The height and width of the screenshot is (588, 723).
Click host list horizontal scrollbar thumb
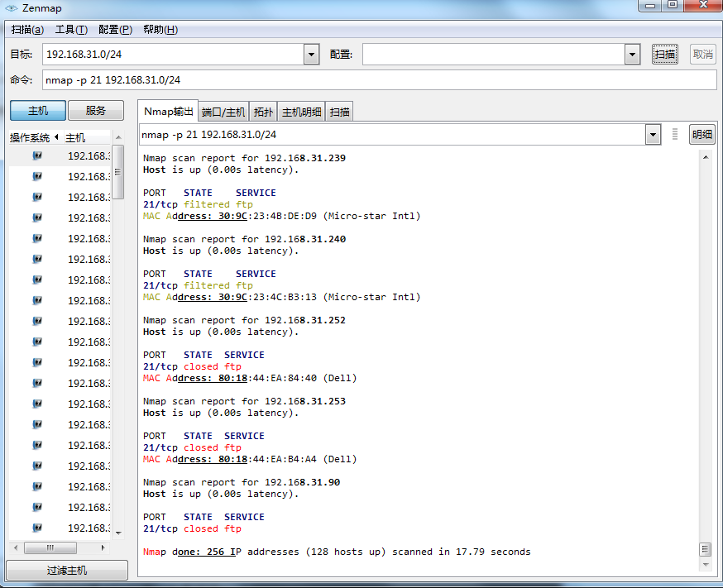click(x=50, y=548)
